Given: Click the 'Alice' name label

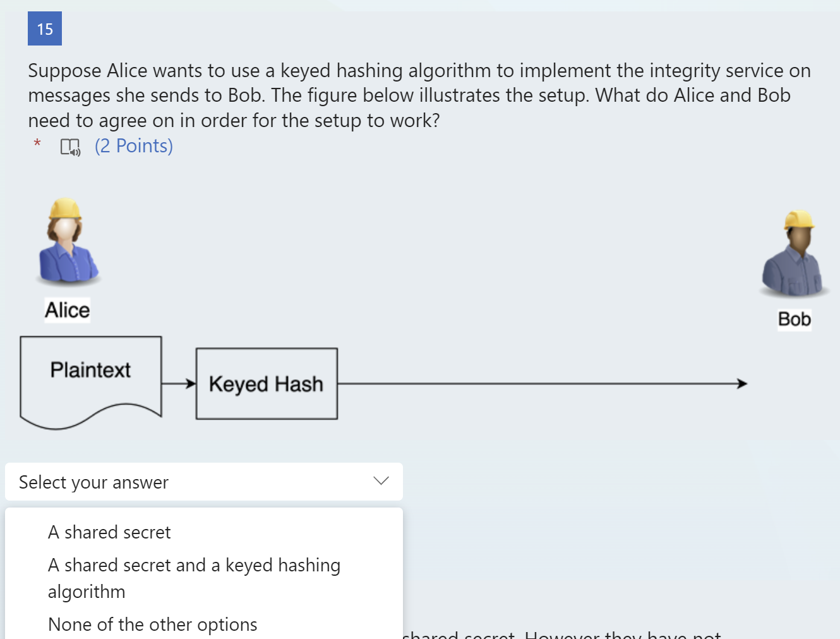Looking at the screenshot, I should click(68, 310).
